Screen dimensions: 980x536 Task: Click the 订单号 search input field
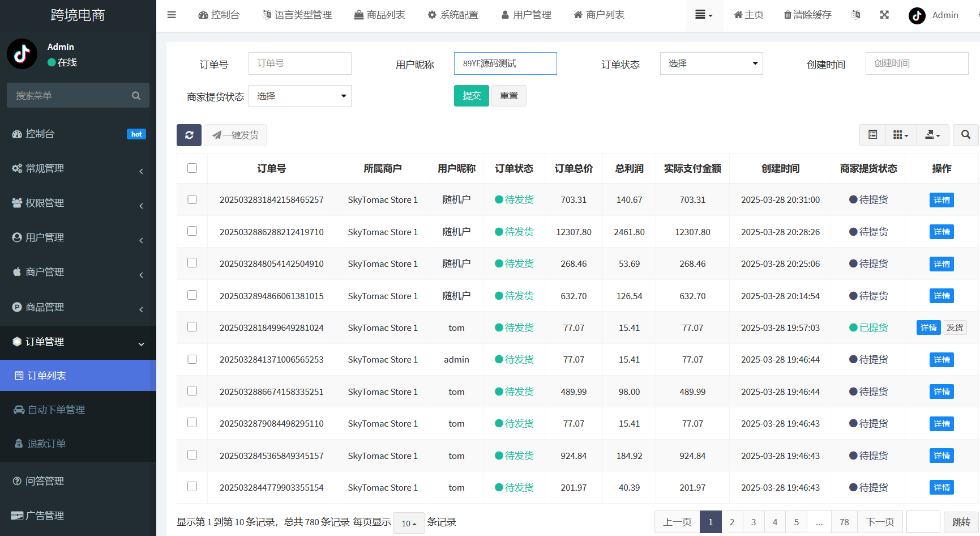299,63
